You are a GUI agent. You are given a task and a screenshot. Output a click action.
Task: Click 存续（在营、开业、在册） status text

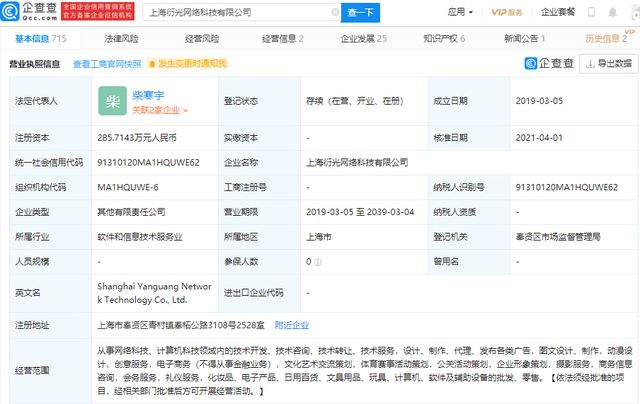355,101
